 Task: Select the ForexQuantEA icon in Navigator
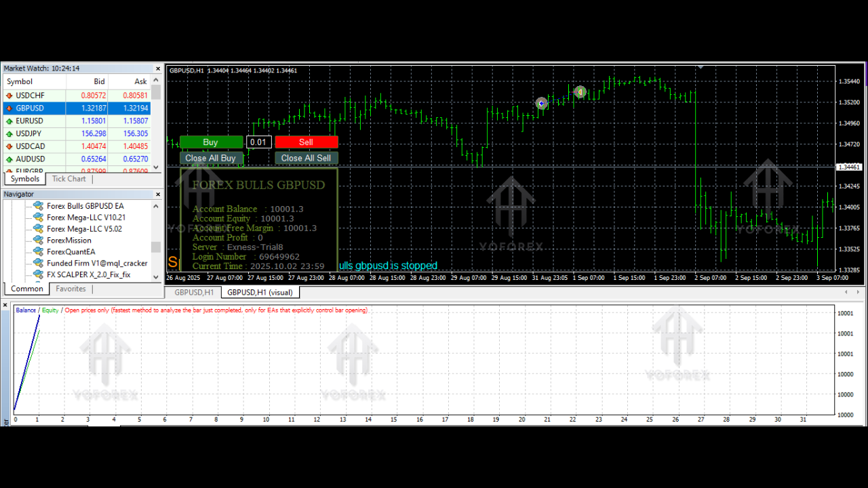(39, 251)
